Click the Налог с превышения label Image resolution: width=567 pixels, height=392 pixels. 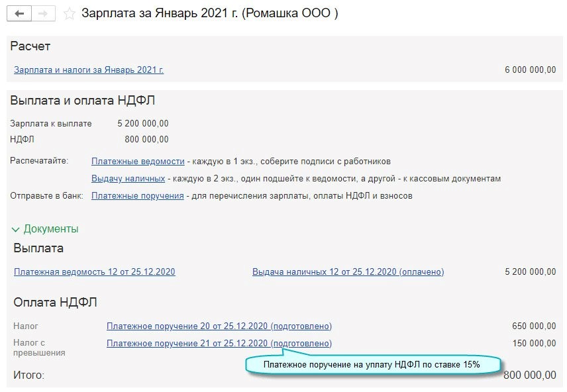click(x=39, y=348)
